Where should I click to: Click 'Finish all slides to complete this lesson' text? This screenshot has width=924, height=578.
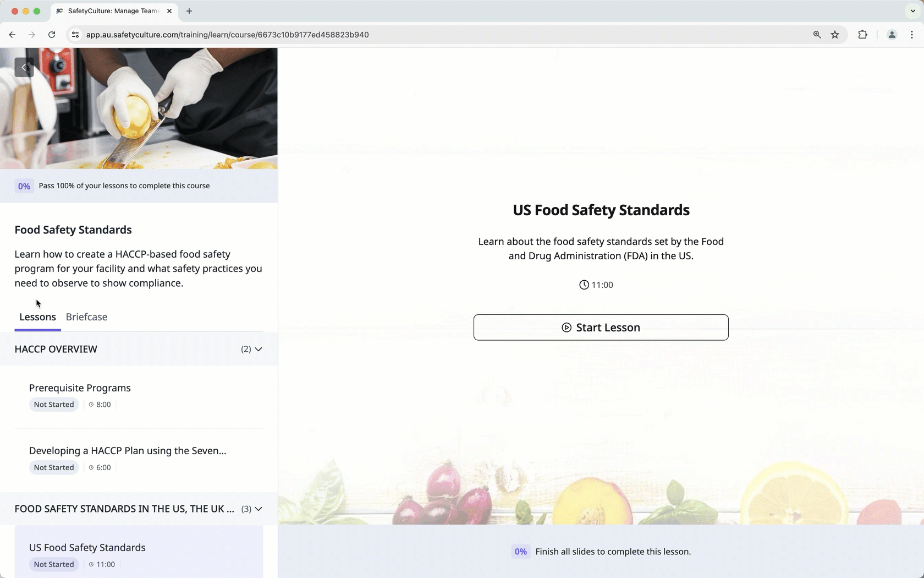[613, 552]
